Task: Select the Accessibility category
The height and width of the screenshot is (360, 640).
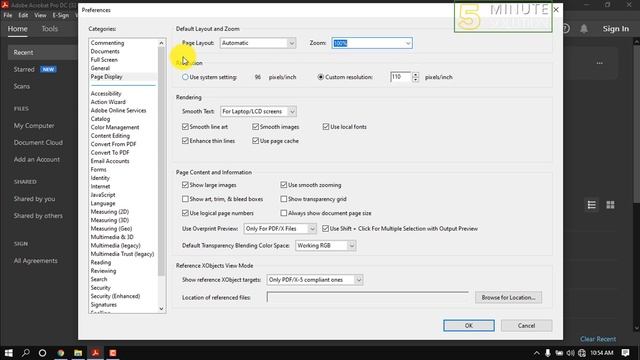Action: coord(106,93)
